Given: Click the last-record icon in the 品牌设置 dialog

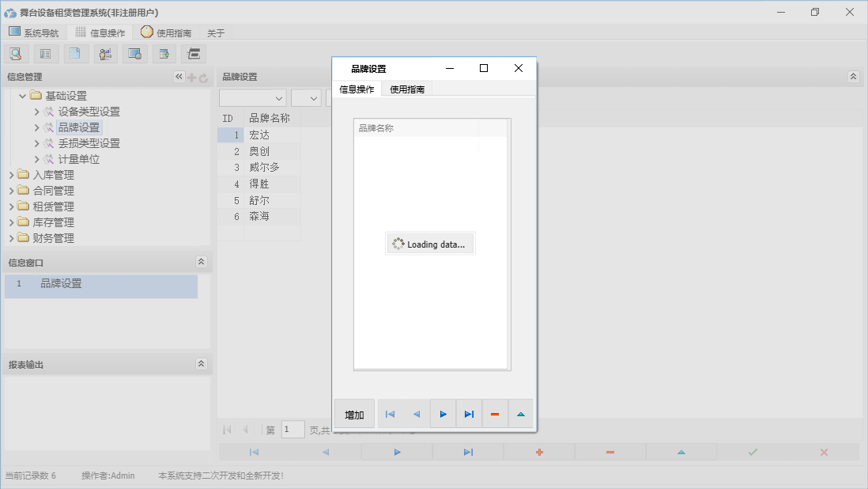Looking at the screenshot, I should pos(468,413).
